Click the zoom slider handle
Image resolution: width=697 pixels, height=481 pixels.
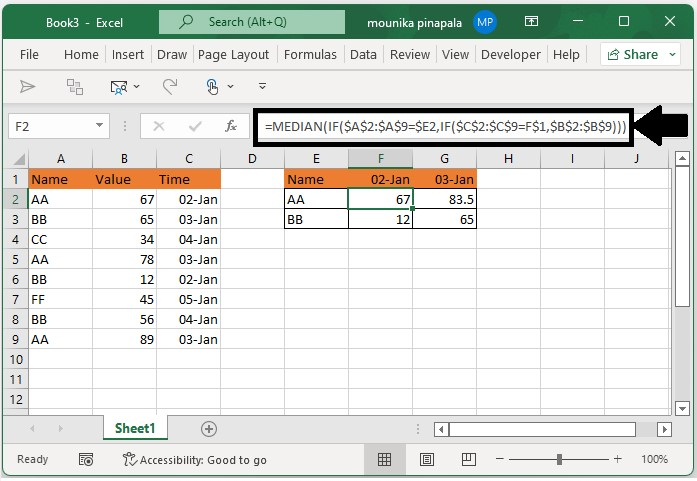tap(559, 459)
